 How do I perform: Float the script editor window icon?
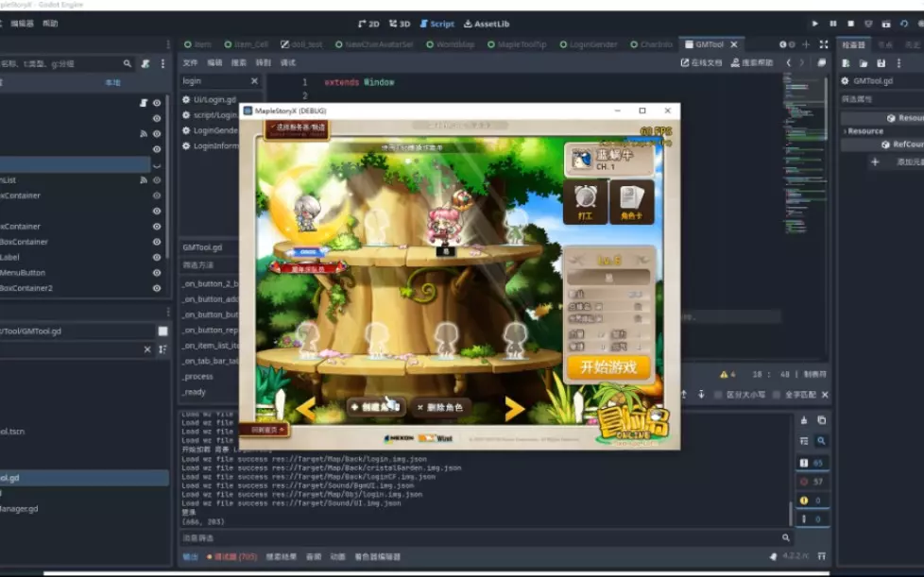(x=821, y=62)
